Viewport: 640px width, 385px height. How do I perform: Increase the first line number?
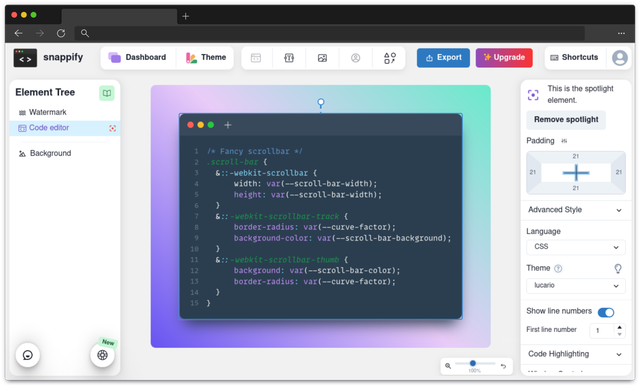(620, 327)
